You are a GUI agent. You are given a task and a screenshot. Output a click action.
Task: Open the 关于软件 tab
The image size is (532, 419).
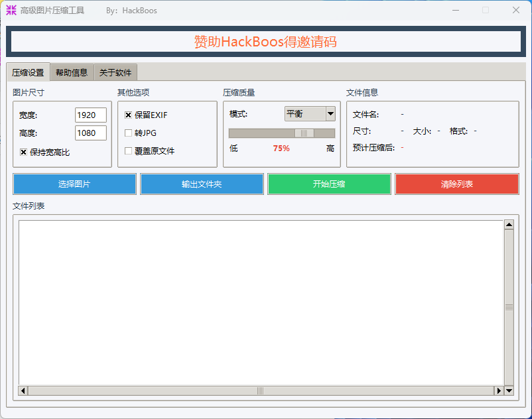pyautogui.click(x=115, y=72)
